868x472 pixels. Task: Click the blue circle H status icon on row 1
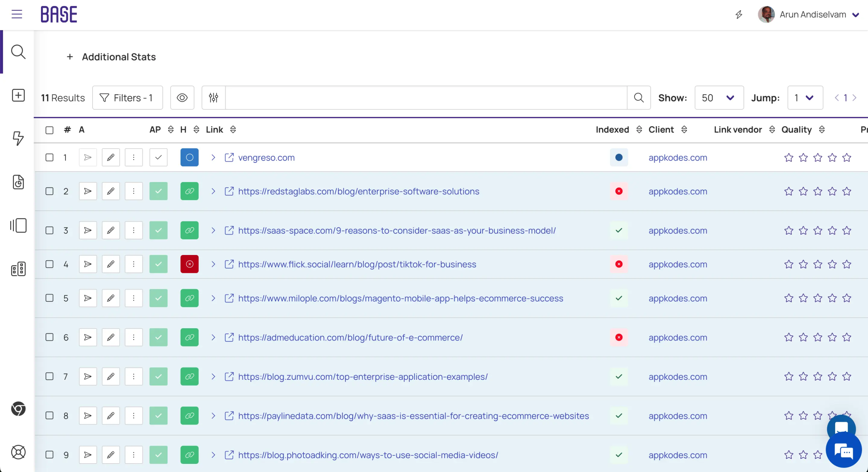point(190,157)
